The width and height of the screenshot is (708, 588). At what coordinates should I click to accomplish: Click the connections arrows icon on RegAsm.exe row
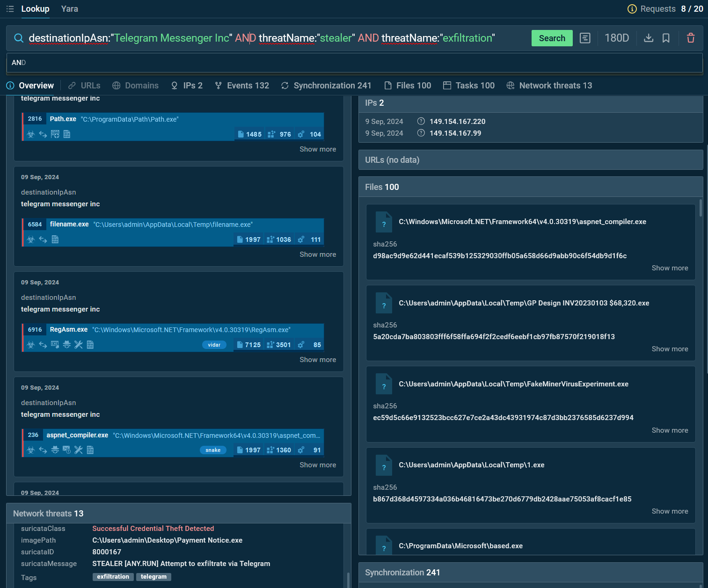(43, 345)
